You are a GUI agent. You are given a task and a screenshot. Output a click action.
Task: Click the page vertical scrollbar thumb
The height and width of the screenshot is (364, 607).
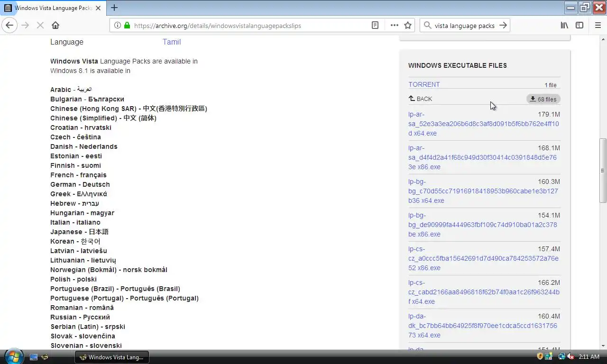[603, 171]
